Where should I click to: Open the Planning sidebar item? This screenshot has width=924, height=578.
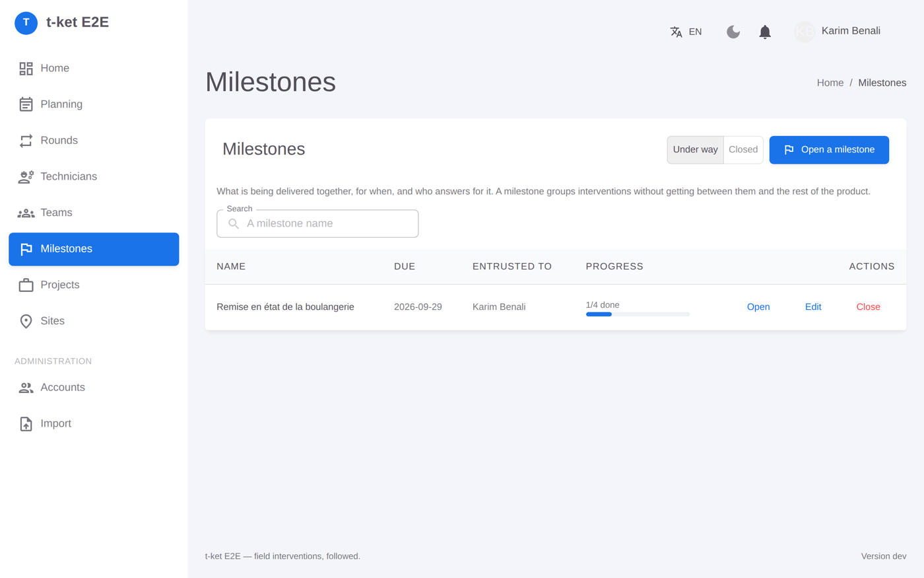pyautogui.click(x=94, y=104)
